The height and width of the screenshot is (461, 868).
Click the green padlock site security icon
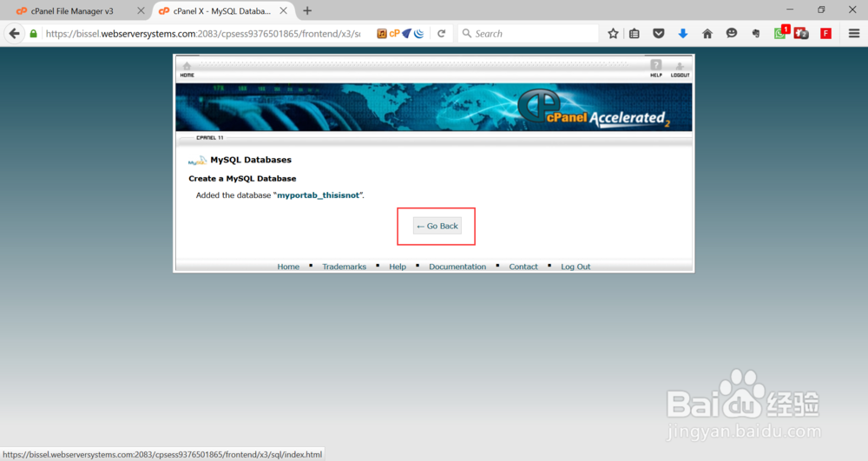click(x=33, y=34)
